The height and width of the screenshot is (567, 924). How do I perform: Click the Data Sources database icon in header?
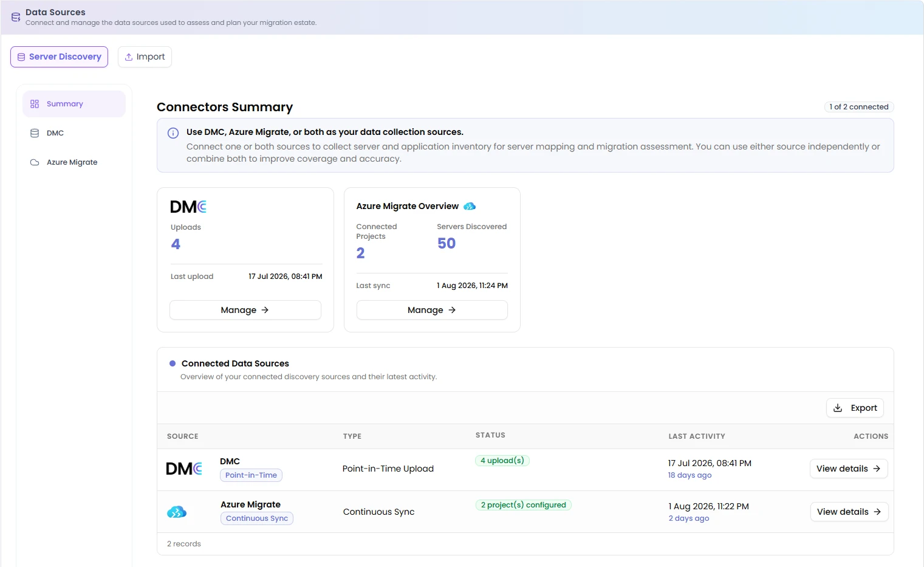click(x=16, y=17)
